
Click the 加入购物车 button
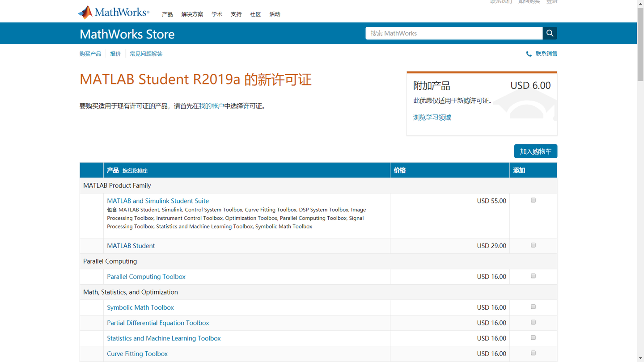tap(535, 151)
